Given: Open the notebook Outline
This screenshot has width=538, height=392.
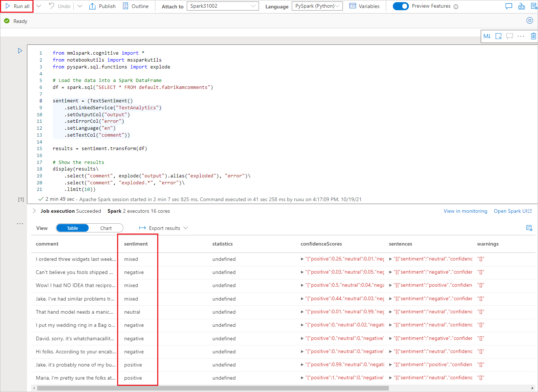Looking at the screenshot, I should [135, 6].
